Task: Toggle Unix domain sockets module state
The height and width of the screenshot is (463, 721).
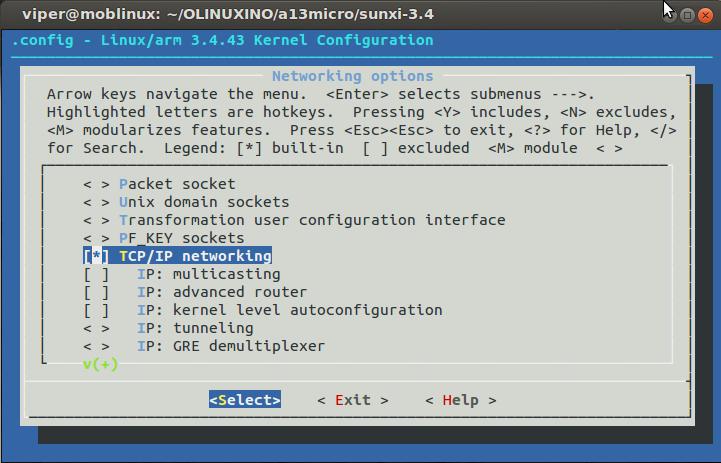Action: pos(96,202)
